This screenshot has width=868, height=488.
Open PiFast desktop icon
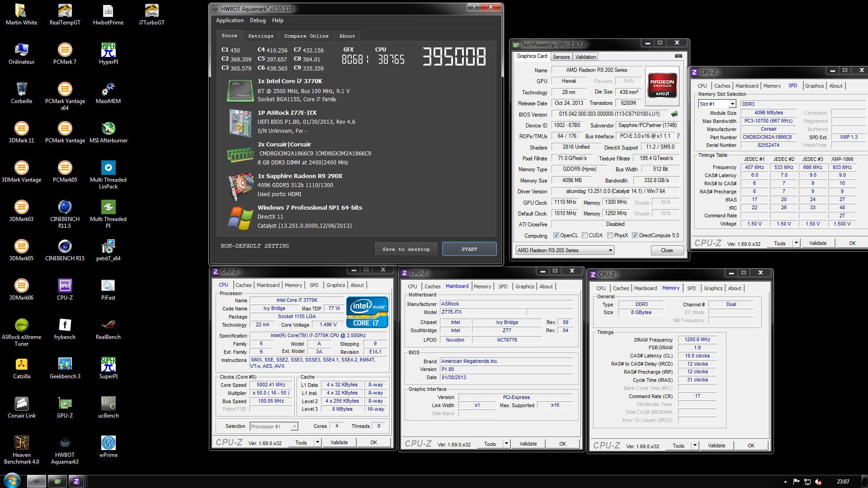click(108, 290)
